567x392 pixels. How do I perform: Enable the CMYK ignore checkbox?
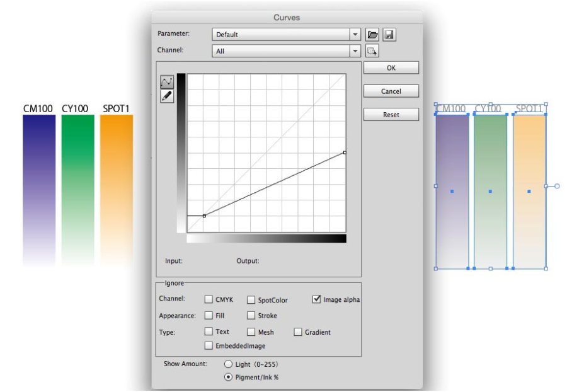pyautogui.click(x=209, y=300)
